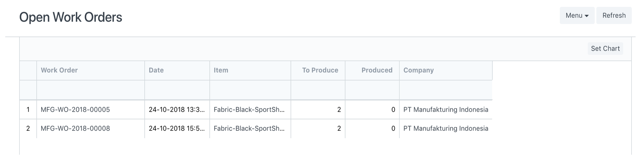Click the Produced column header
This screenshot has height=157, width=644.
[x=377, y=70]
